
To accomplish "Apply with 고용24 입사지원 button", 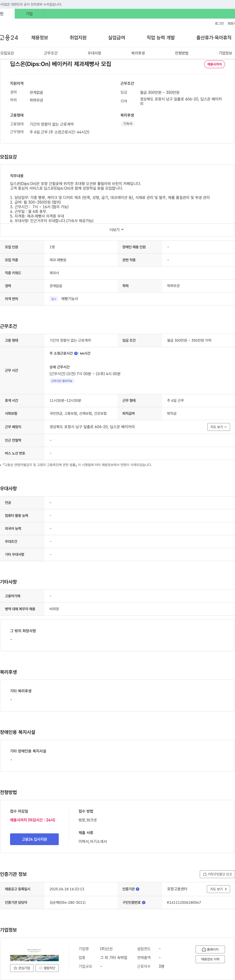I will click(34, 839).
